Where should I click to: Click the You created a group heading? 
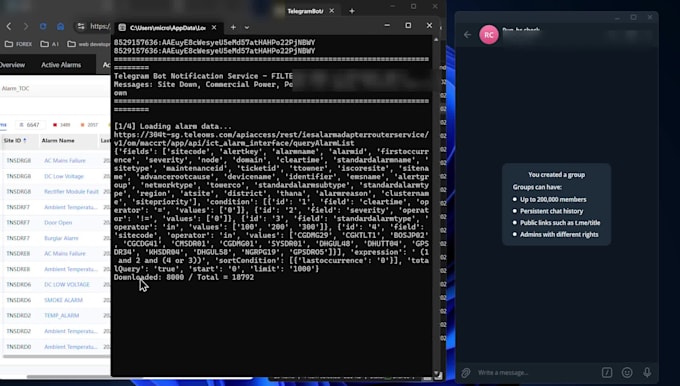(556, 175)
